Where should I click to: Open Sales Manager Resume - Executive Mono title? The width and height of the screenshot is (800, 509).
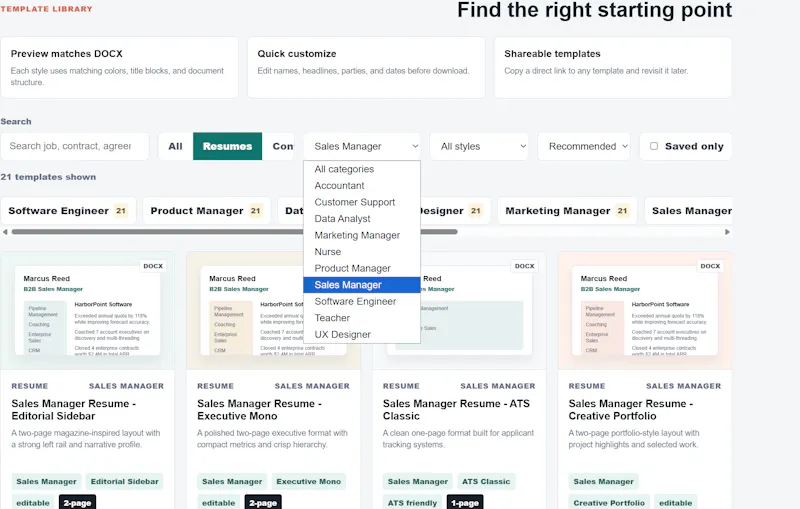click(x=259, y=410)
